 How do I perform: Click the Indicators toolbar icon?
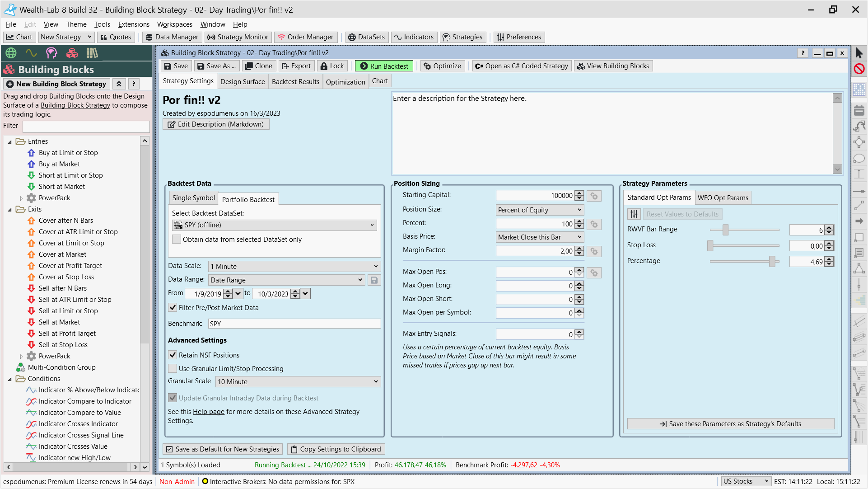(397, 37)
